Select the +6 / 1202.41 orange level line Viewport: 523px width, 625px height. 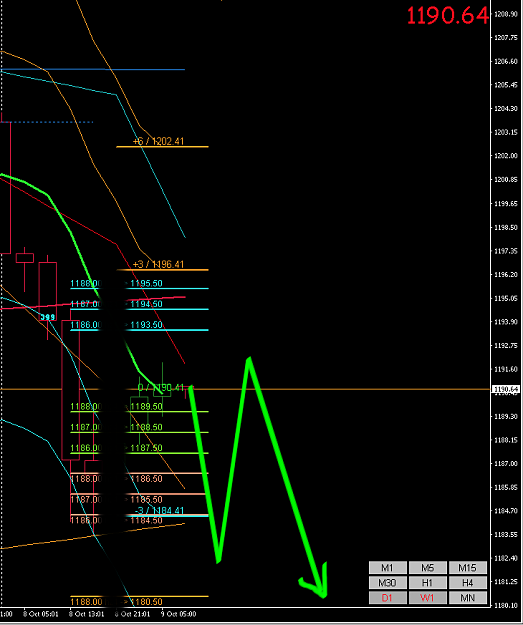[162, 147]
